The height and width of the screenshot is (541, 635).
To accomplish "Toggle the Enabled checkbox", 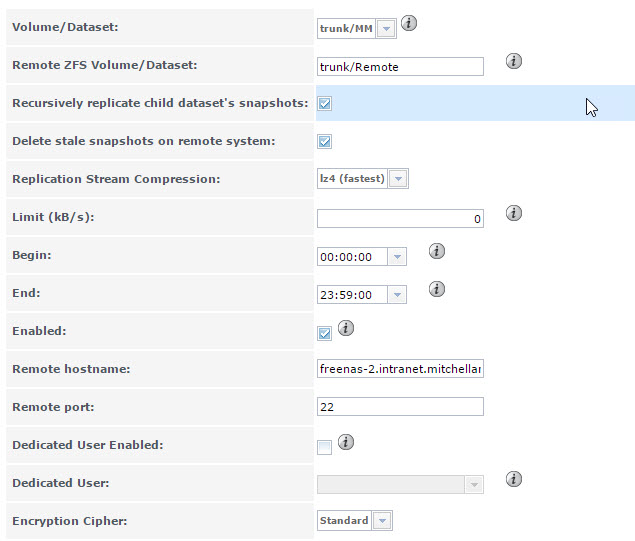I will click(x=324, y=333).
